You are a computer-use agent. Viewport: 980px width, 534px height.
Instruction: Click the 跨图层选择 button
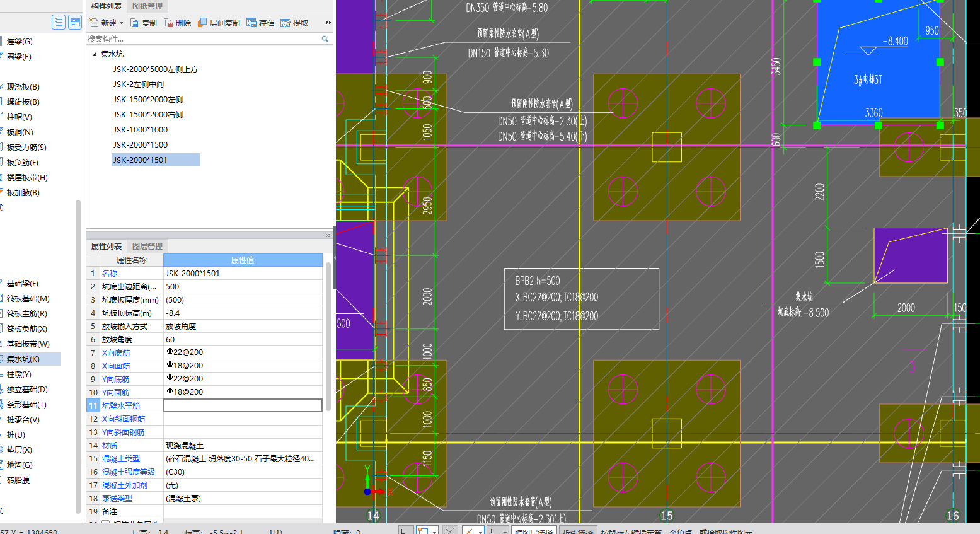tap(534, 531)
